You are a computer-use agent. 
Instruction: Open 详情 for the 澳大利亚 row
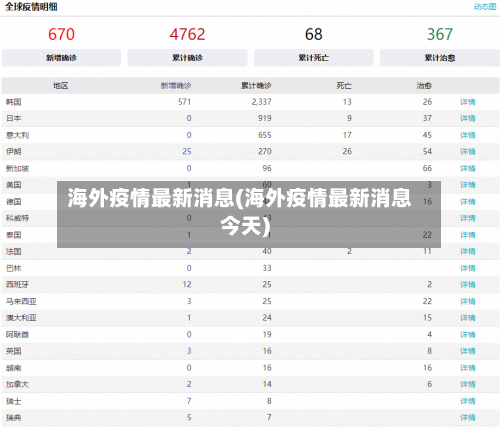468,318
